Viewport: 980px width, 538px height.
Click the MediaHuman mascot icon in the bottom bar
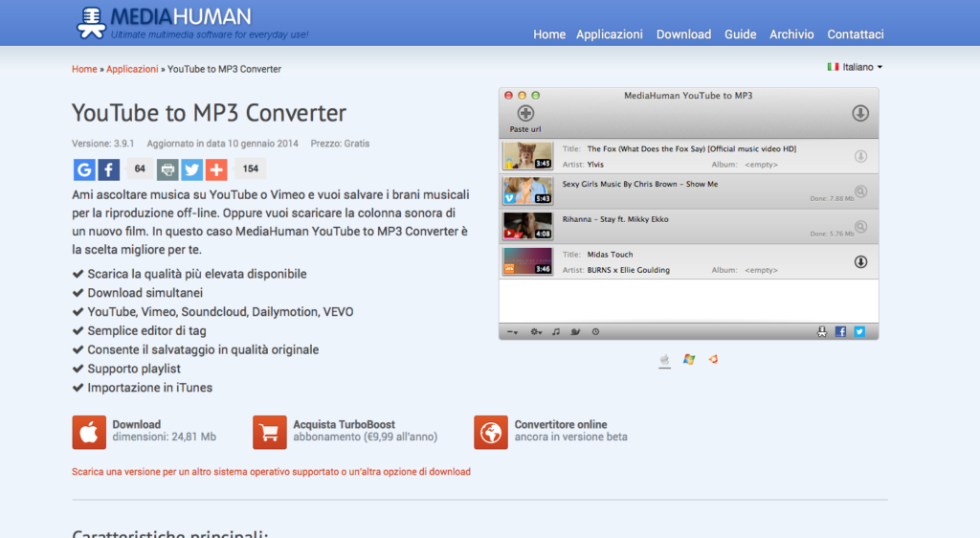coord(822,332)
